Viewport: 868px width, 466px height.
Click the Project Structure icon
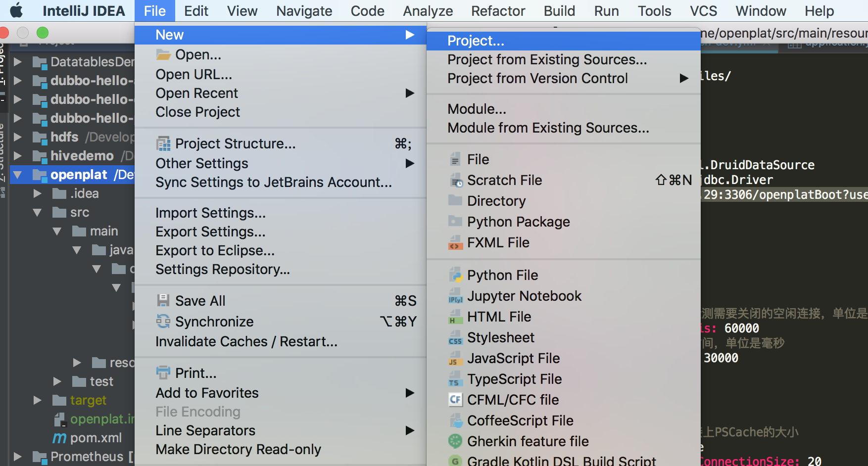pyautogui.click(x=163, y=144)
